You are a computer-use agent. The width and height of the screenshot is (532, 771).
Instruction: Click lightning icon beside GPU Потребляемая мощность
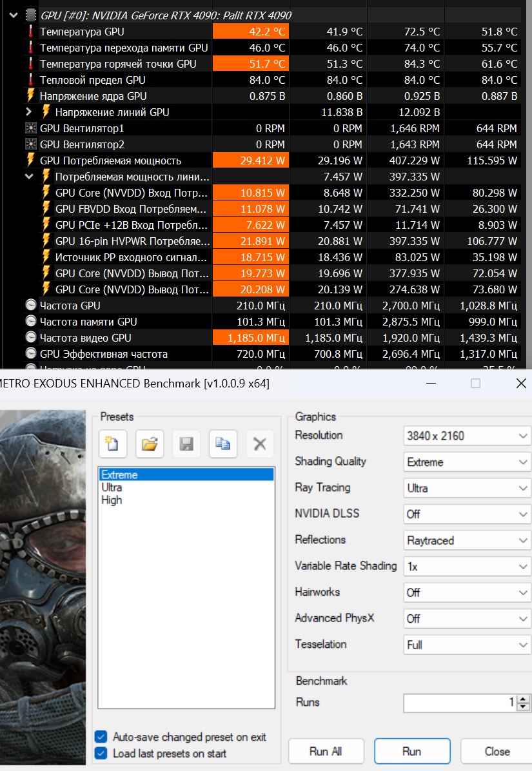click(30, 161)
